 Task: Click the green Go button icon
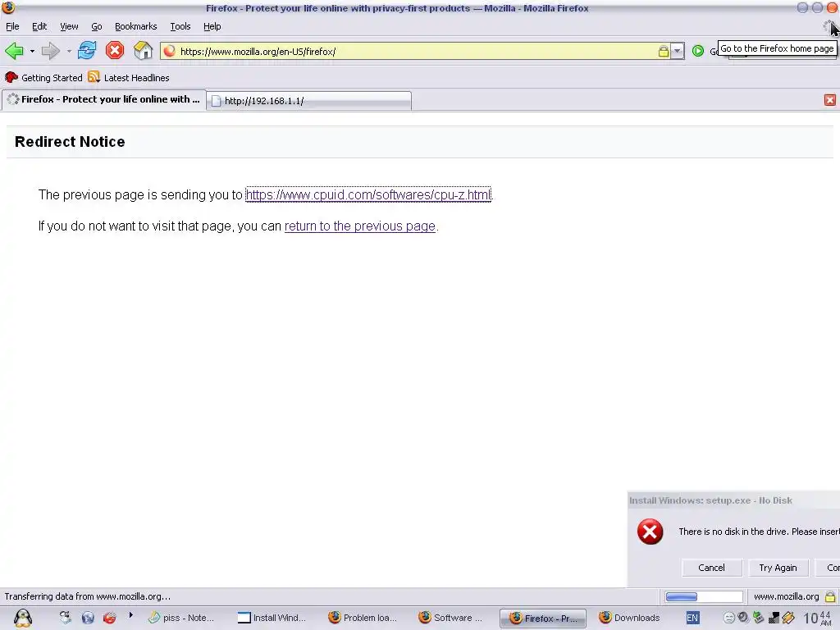[x=697, y=51]
